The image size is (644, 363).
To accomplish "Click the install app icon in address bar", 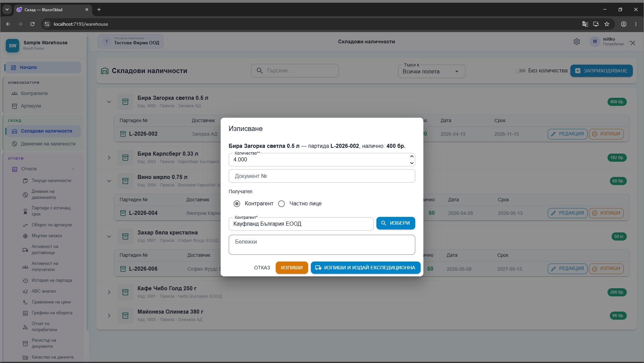I will 596,24.
